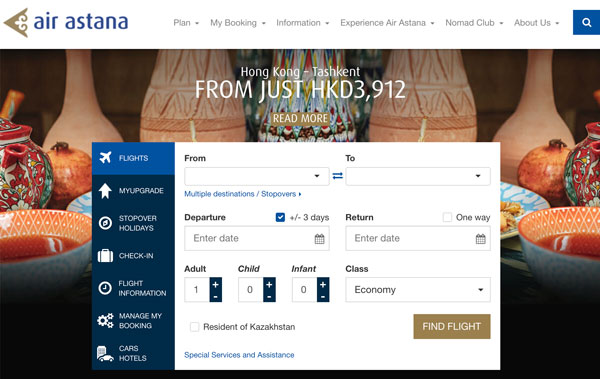Click the Find Flight button

[x=452, y=327]
